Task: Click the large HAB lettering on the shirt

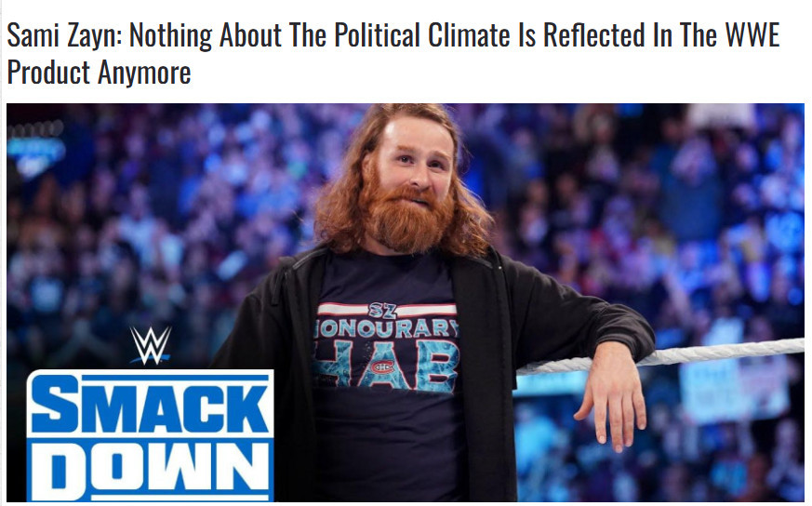Action: (385, 366)
